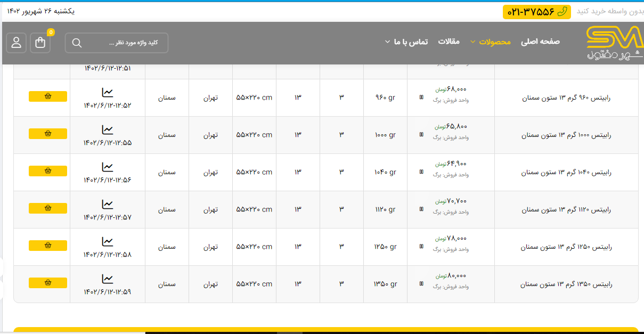Add رابیتس ۱۰۰۰ گرم to cart
The width and height of the screenshot is (644, 334).
tap(48, 134)
